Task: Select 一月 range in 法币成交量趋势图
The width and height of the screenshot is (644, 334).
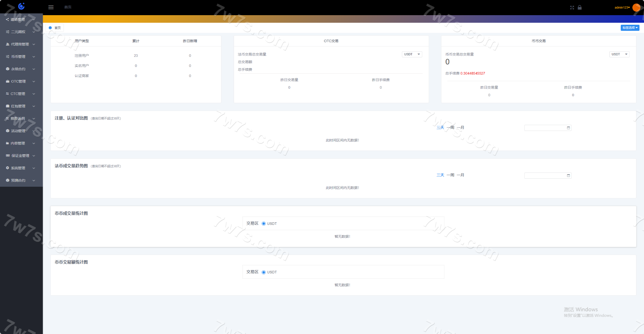Action: [461, 175]
